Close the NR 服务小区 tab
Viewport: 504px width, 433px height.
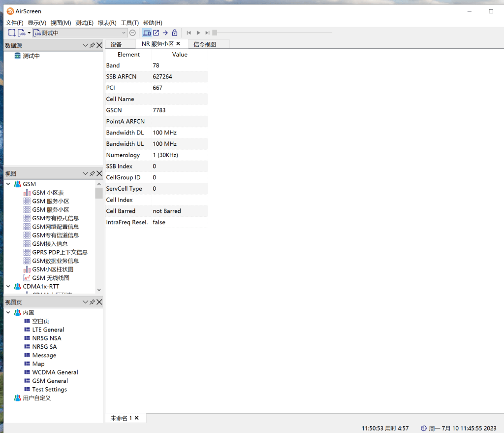click(x=178, y=44)
